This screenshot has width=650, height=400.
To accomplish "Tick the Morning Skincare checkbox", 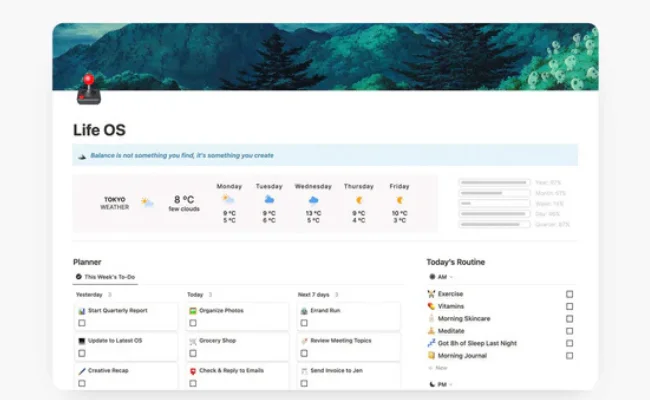I will point(569,319).
